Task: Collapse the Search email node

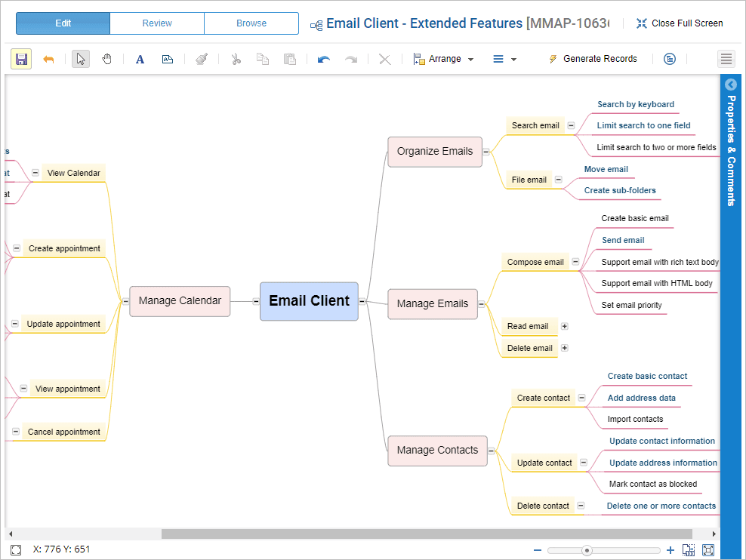Action: click(571, 126)
